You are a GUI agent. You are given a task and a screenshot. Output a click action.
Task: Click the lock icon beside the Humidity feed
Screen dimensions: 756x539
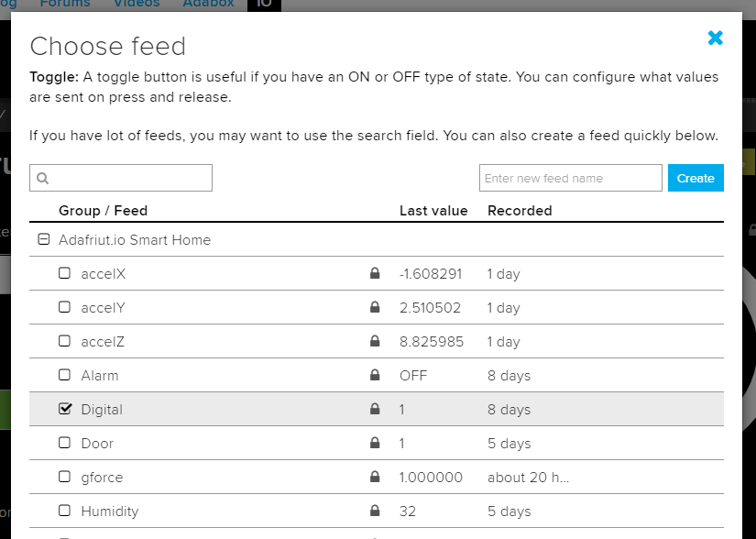375,511
